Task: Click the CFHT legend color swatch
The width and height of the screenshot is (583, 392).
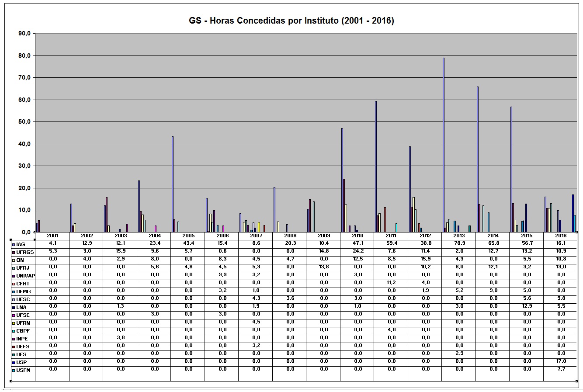Action: click(14, 284)
